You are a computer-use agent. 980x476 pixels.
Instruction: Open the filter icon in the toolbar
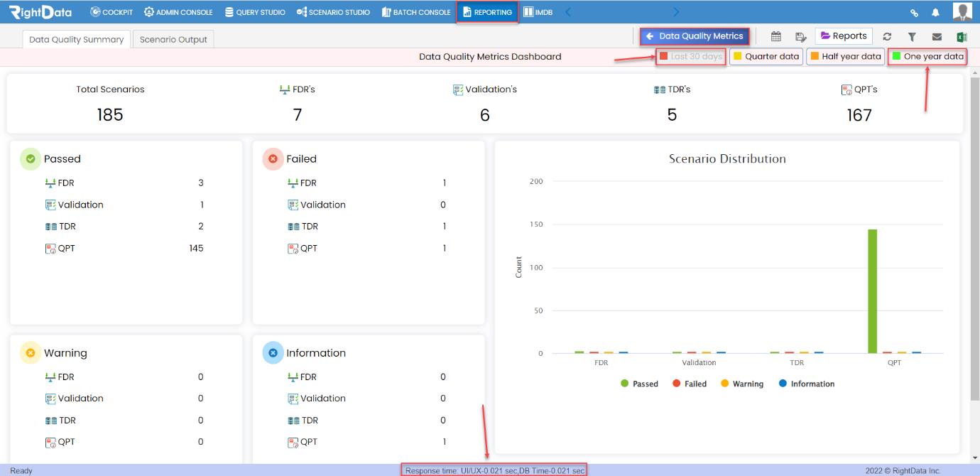913,36
